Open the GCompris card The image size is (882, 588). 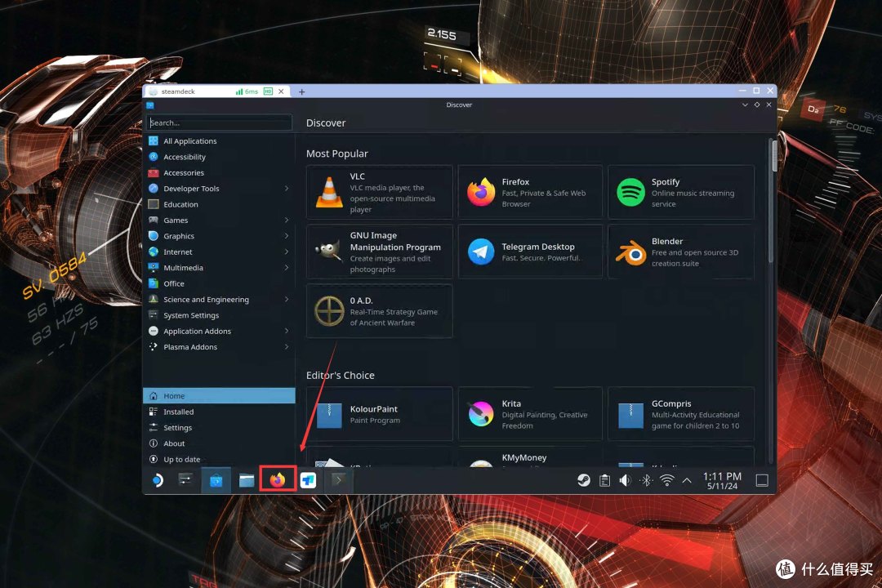click(680, 413)
